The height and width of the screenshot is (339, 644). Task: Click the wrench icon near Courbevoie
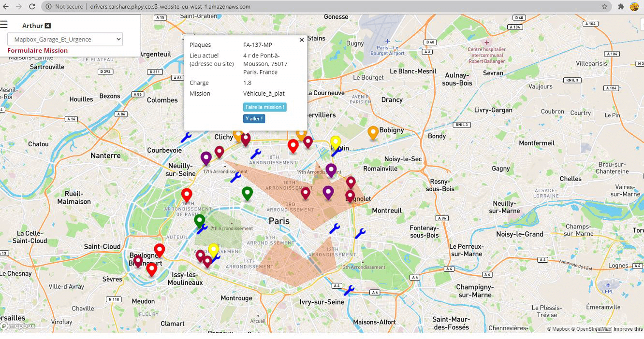(186, 138)
